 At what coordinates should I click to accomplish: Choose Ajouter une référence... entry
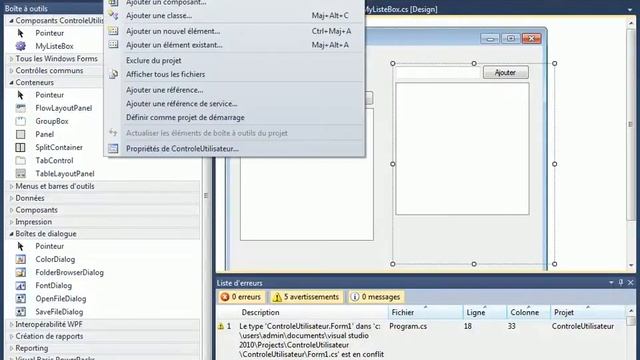[234, 90]
